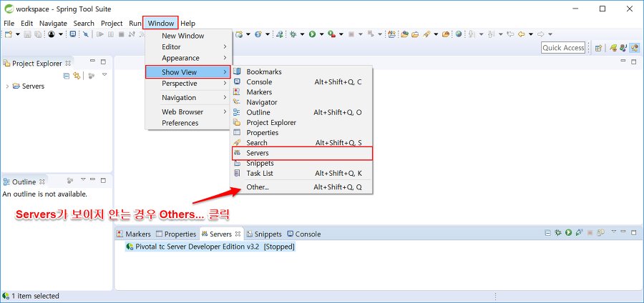Click the Run Last Tool with red toolbox icon
The image size is (644, 303).
pos(332,34)
